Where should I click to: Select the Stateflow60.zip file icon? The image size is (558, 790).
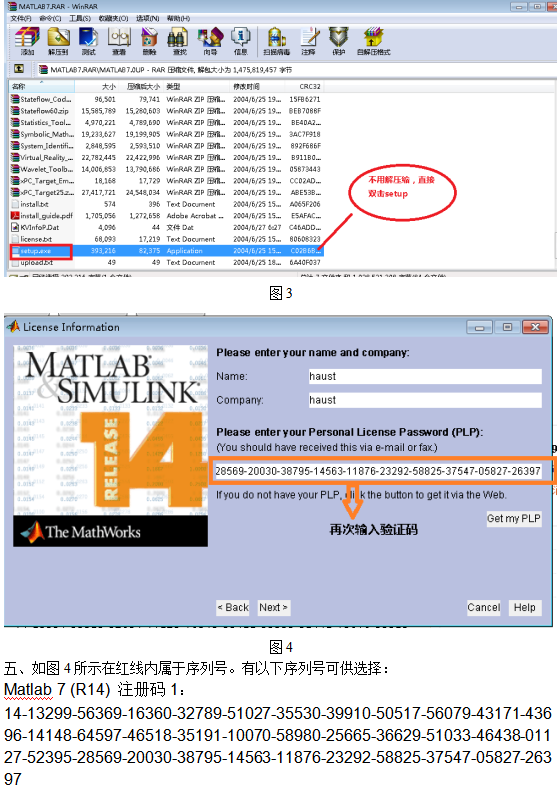(16, 111)
